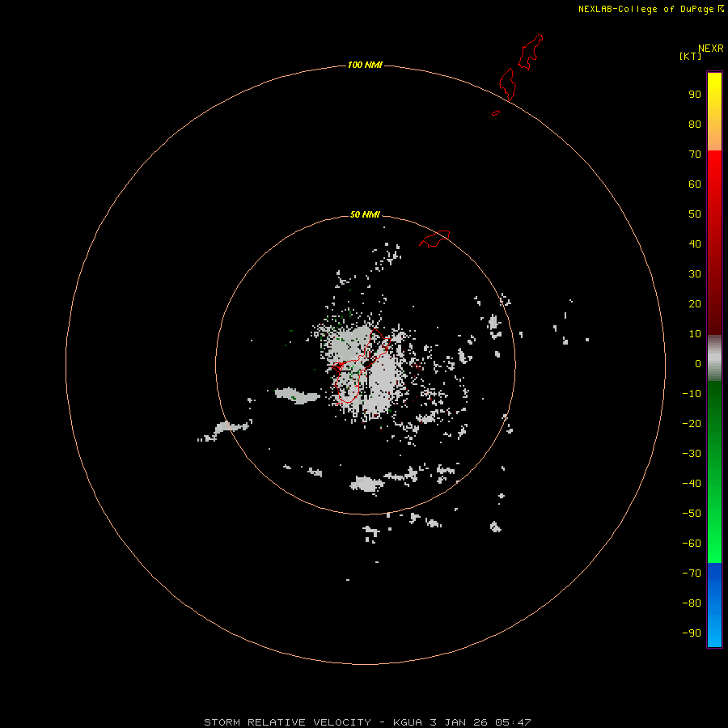Click the 100 NMI range ring label
728x728 pixels.
365,65
